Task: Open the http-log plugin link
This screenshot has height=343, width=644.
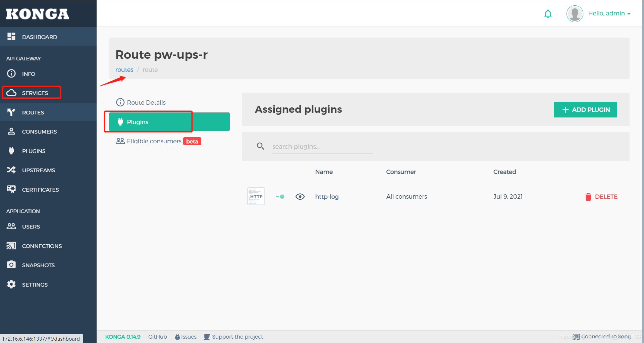Action: point(327,197)
